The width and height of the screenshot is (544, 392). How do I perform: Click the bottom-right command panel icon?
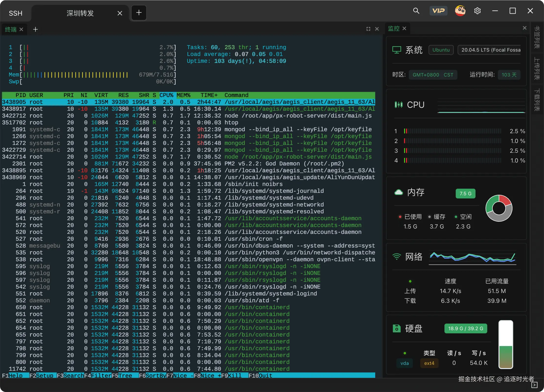pyautogui.click(x=534, y=385)
